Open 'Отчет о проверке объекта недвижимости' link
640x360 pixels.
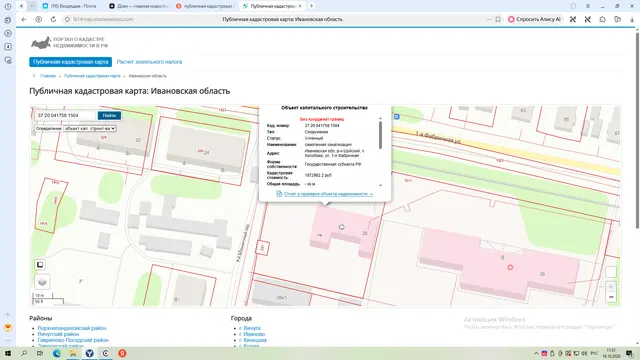[x=328, y=194]
